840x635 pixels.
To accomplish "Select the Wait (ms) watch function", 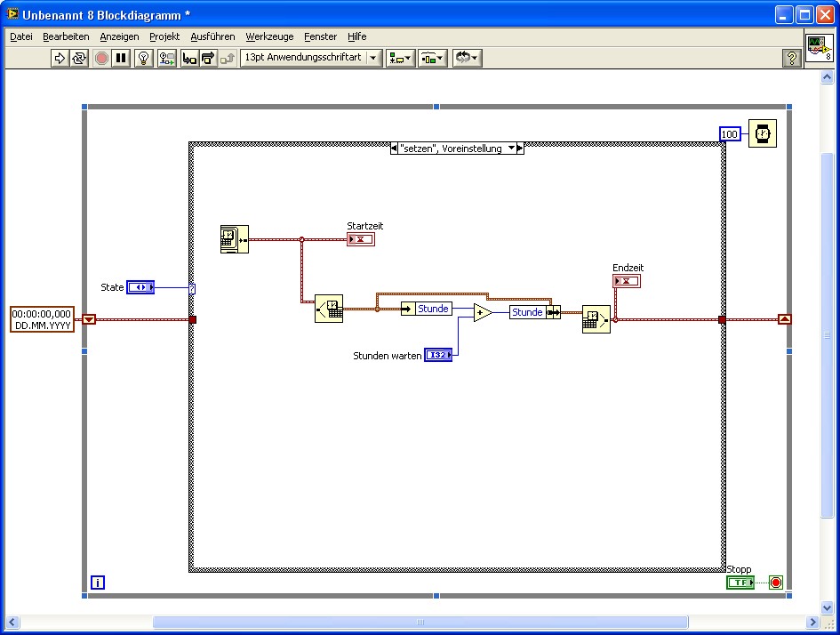I will coord(763,133).
